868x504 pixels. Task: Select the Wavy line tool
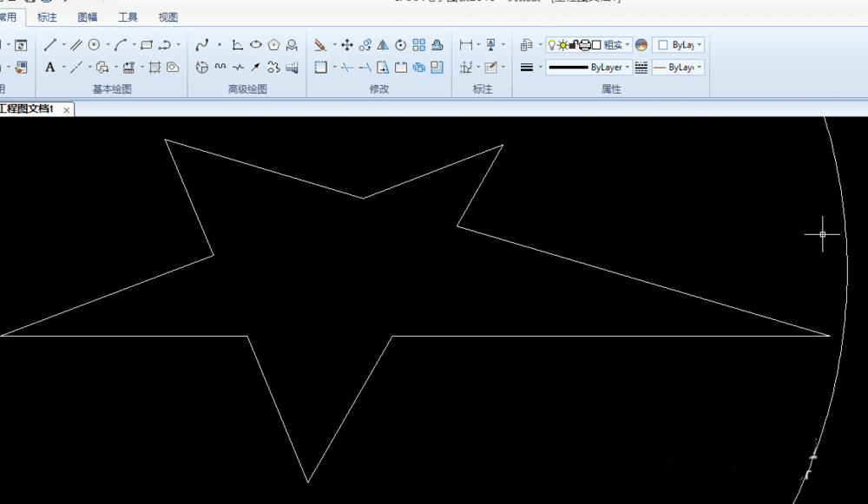[220, 68]
